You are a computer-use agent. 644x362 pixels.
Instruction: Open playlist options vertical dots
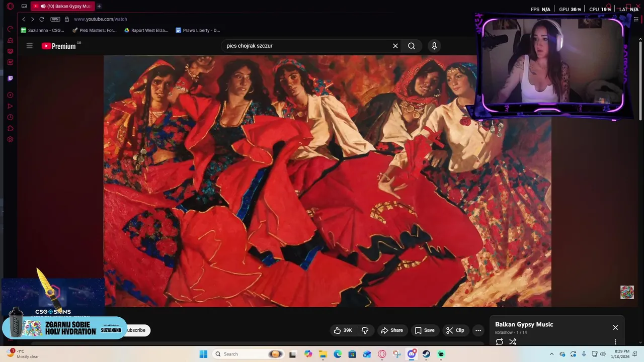pyautogui.click(x=615, y=342)
